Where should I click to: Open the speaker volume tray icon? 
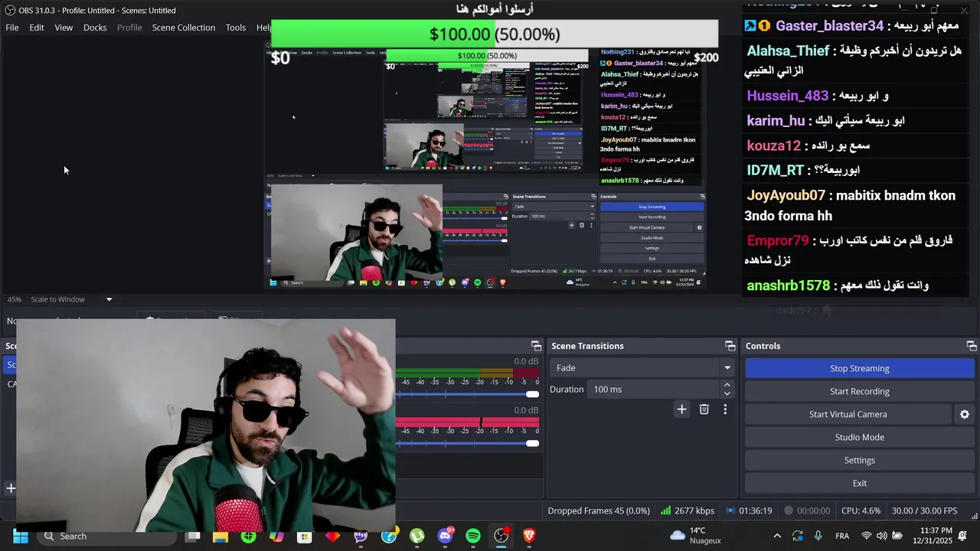(x=882, y=536)
